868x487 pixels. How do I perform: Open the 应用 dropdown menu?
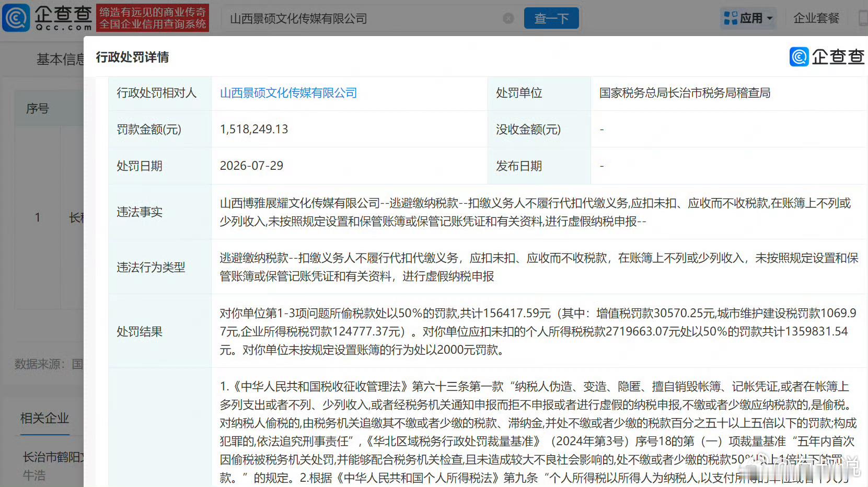(x=748, y=18)
